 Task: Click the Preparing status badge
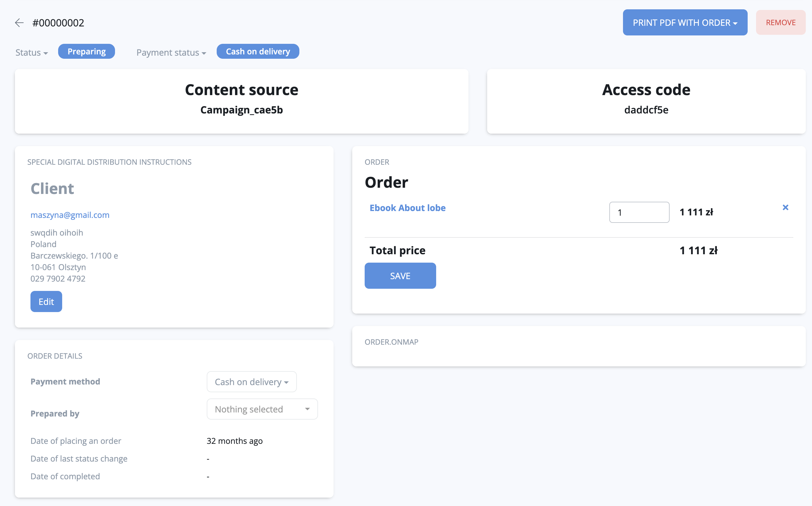(x=86, y=52)
